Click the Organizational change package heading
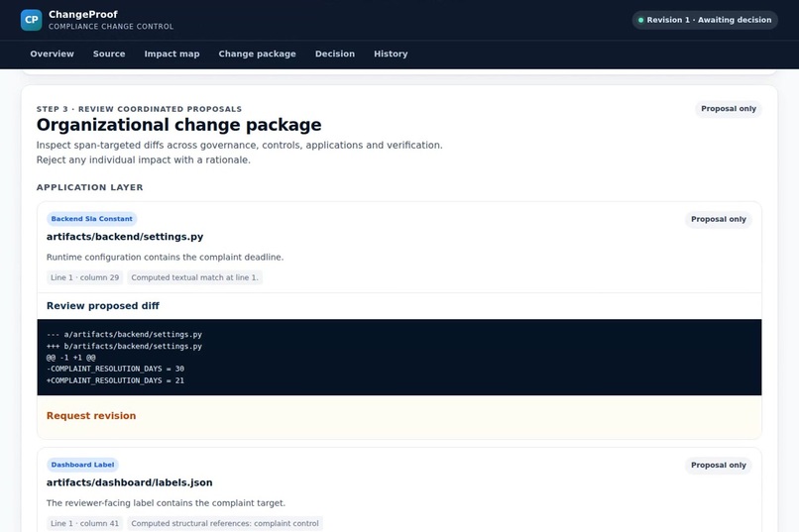 pyautogui.click(x=178, y=125)
